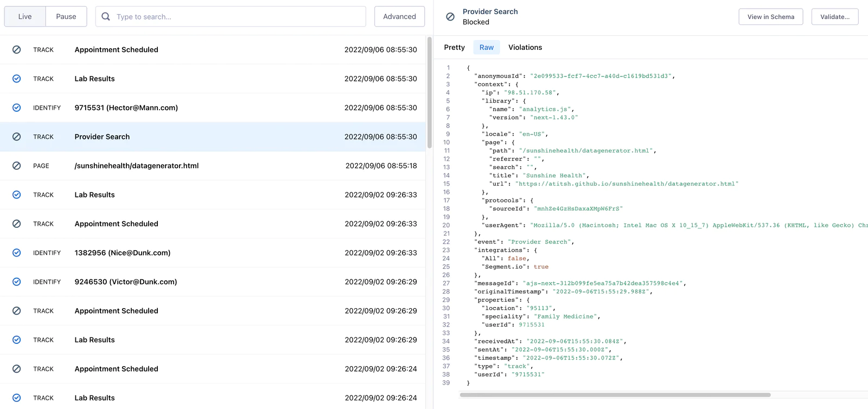Click blocked icon on first Appointment Scheduled event
Screen dimensions: 868x409
(x=17, y=49)
